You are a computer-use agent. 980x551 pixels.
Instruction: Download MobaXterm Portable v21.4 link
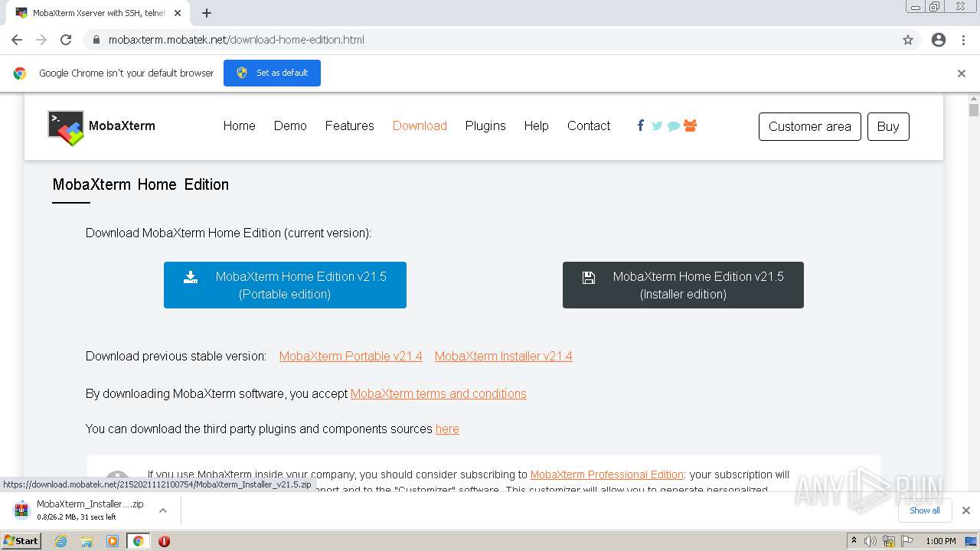point(351,356)
